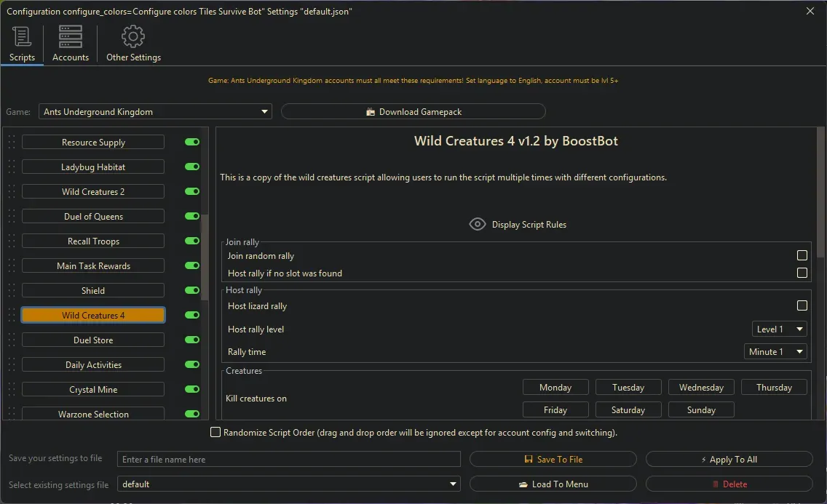Expand the Host rally level dropdown
The width and height of the screenshot is (827, 504).
pos(779,329)
